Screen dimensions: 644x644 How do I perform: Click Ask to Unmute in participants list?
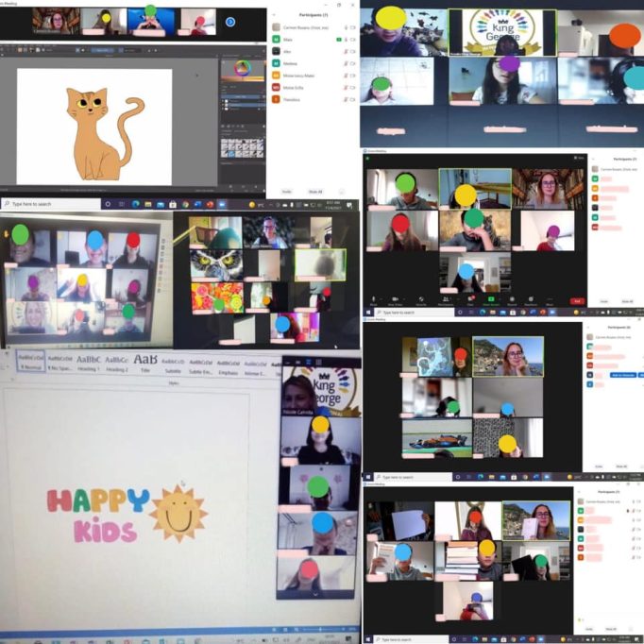pyautogui.click(x=623, y=375)
